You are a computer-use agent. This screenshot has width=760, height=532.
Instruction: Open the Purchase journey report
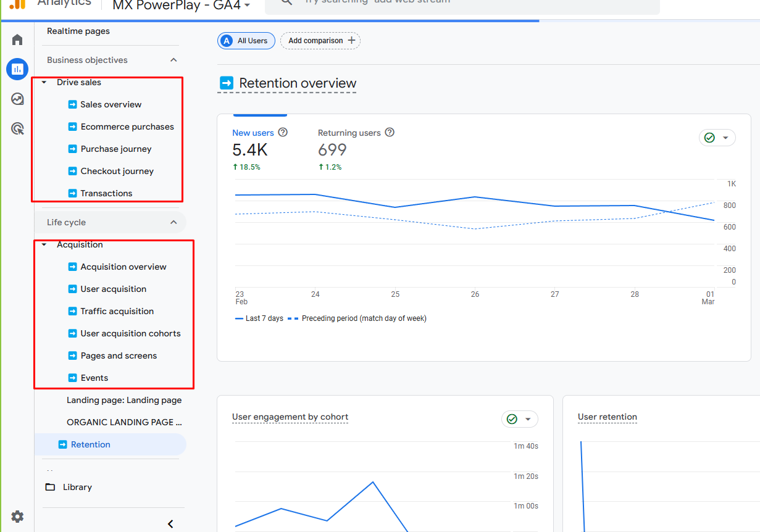pyautogui.click(x=116, y=149)
